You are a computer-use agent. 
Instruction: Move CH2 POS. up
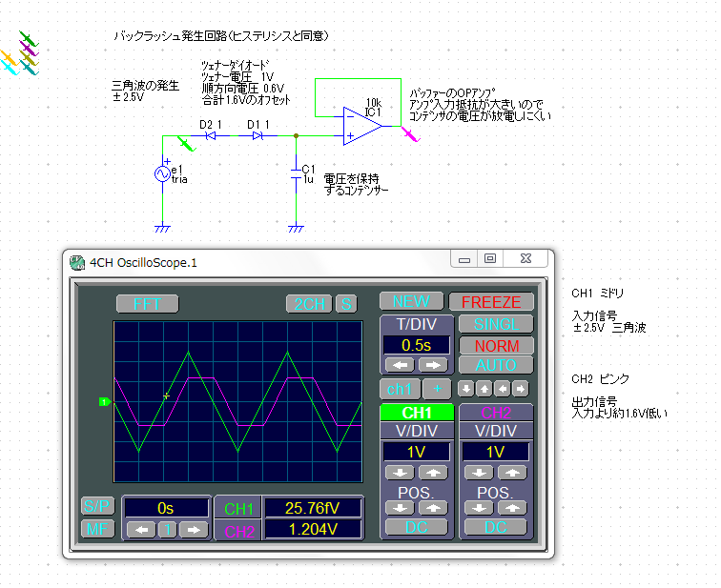[512, 508]
